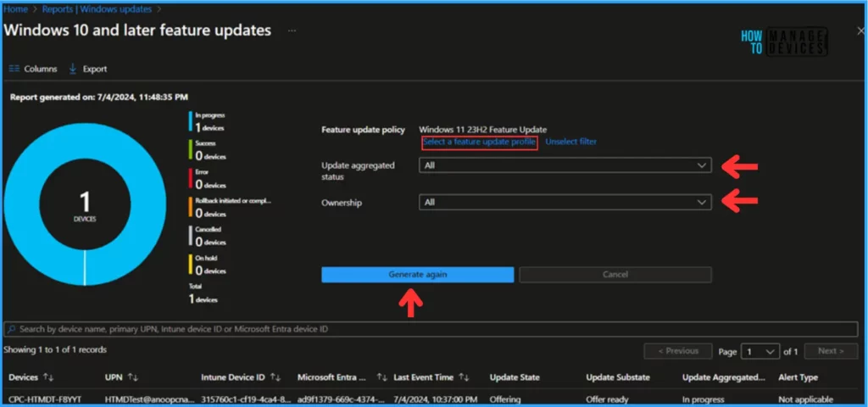
Task: Click Unselect filter link
Action: point(570,142)
